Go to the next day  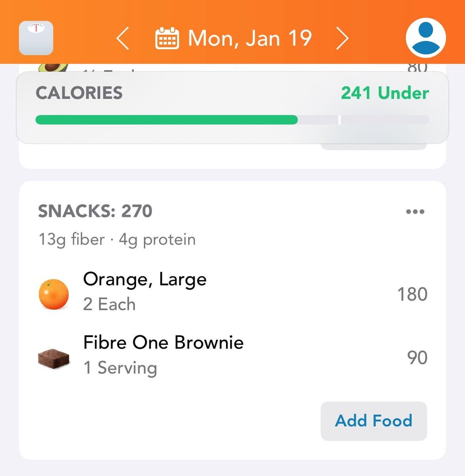342,39
